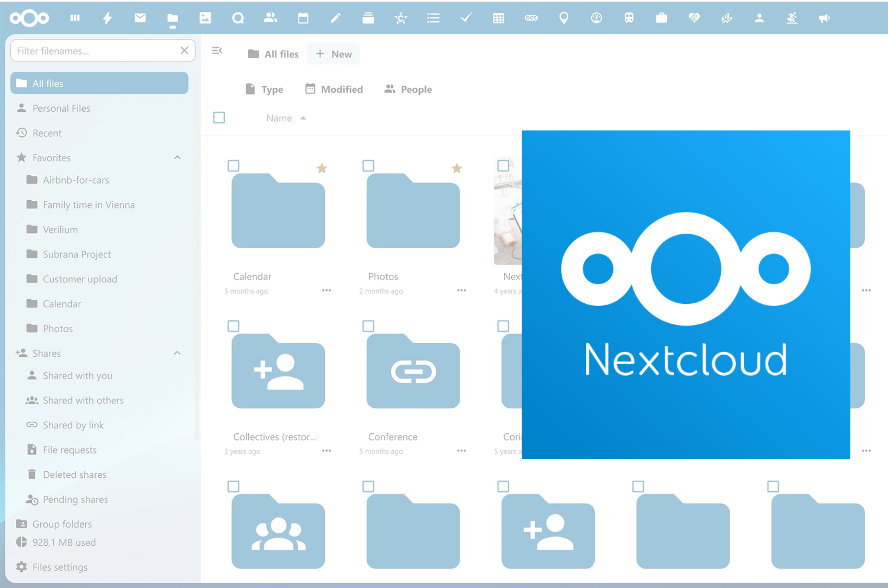Open the Activity app lightning icon
The width and height of the screenshot is (888, 588).
108,18
